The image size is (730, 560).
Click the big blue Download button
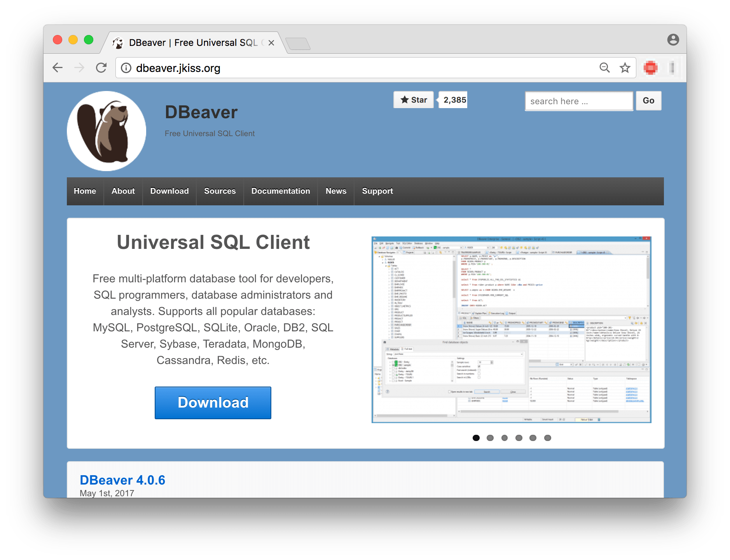[213, 402]
